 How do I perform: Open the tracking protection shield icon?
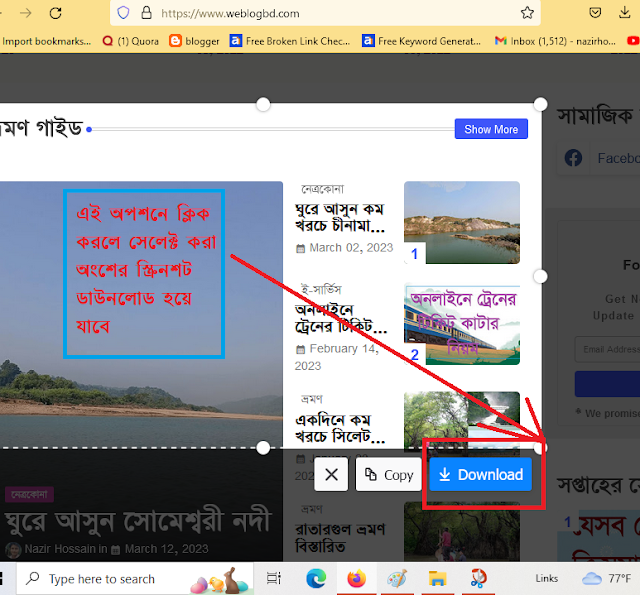pos(123,13)
